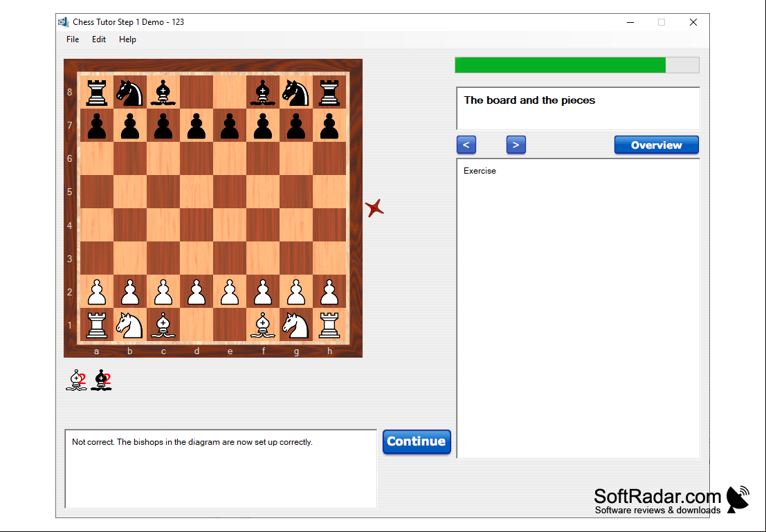Open the File menu
Screen dimensions: 766x532
tap(73, 39)
